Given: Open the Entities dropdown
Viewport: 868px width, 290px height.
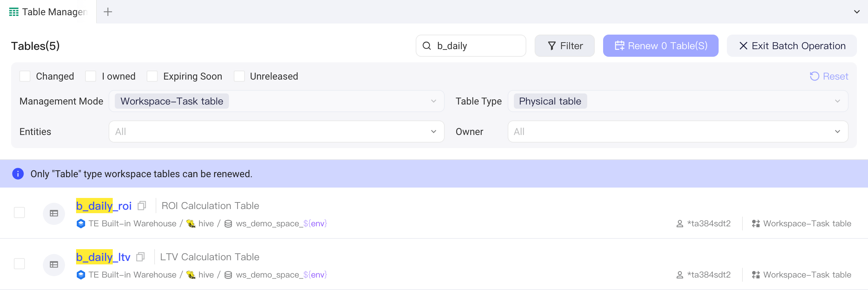Looking at the screenshot, I should pyautogui.click(x=277, y=132).
